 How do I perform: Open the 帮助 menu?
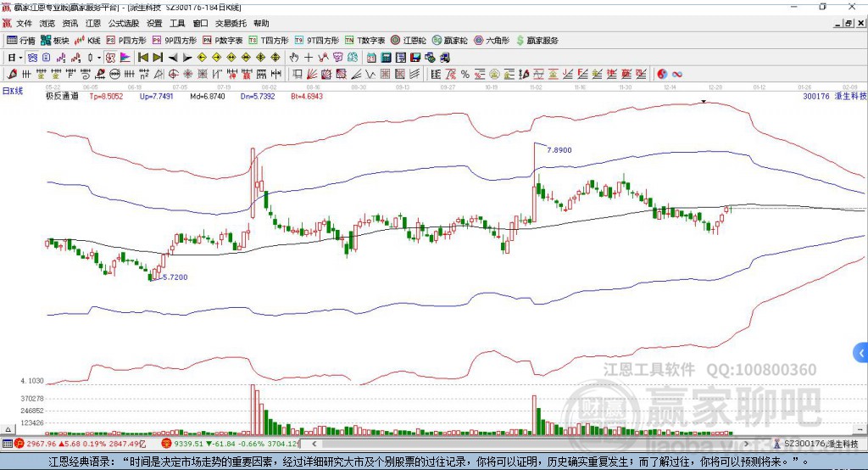(x=261, y=23)
